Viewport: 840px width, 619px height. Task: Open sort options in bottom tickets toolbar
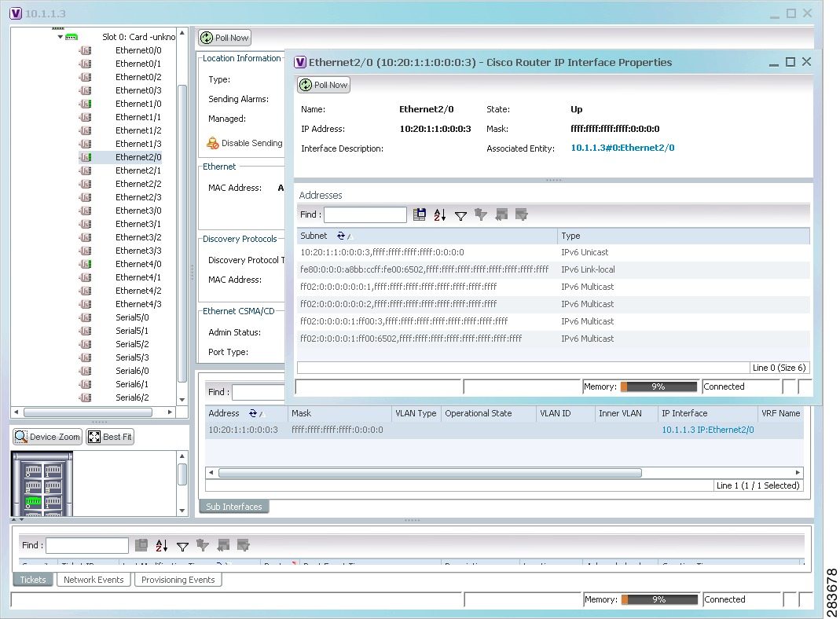pos(162,545)
